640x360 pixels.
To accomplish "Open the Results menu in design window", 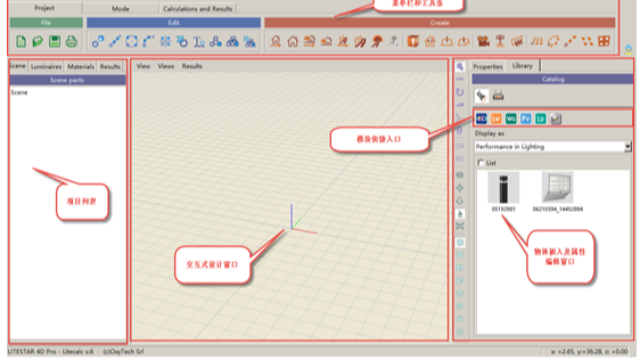I will 192,66.
